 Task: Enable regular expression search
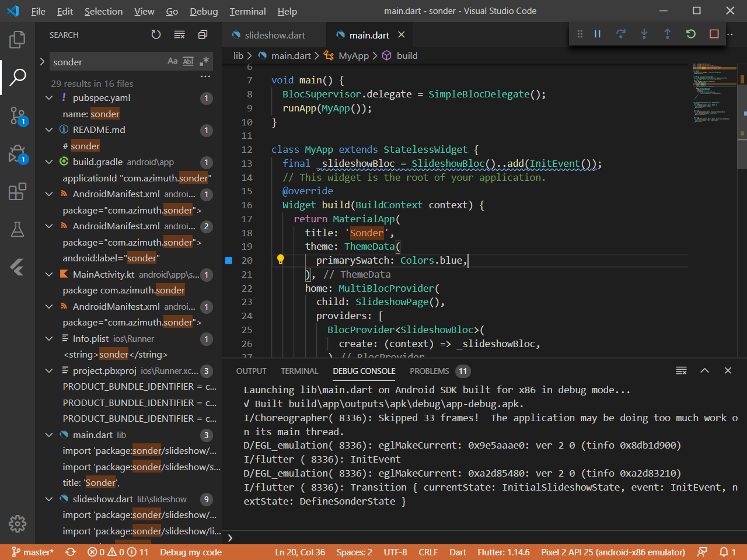204,61
